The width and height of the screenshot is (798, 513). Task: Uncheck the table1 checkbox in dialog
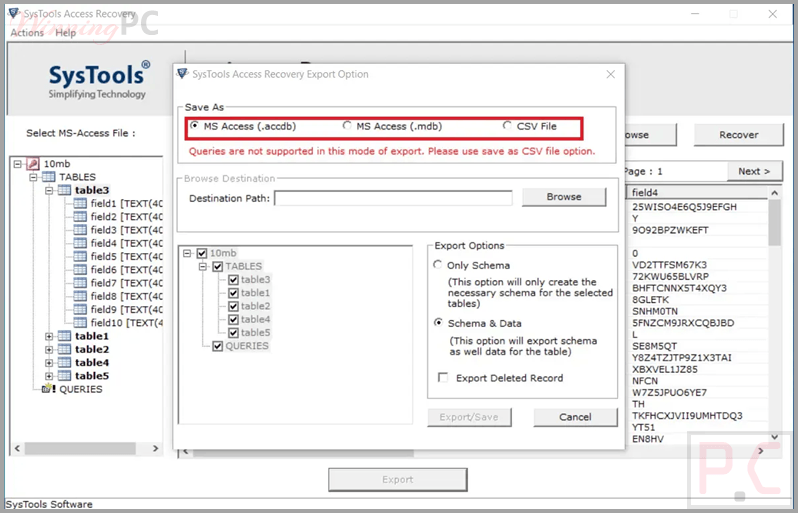click(234, 293)
